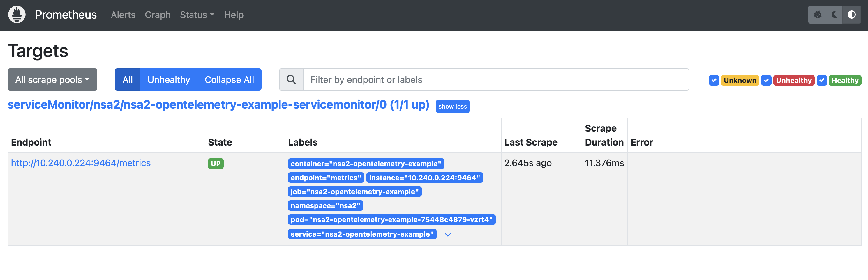Open endpoint http://10.240.0.224:9464/metrics link
Screen dimensions: 868x280
pyautogui.click(x=80, y=163)
